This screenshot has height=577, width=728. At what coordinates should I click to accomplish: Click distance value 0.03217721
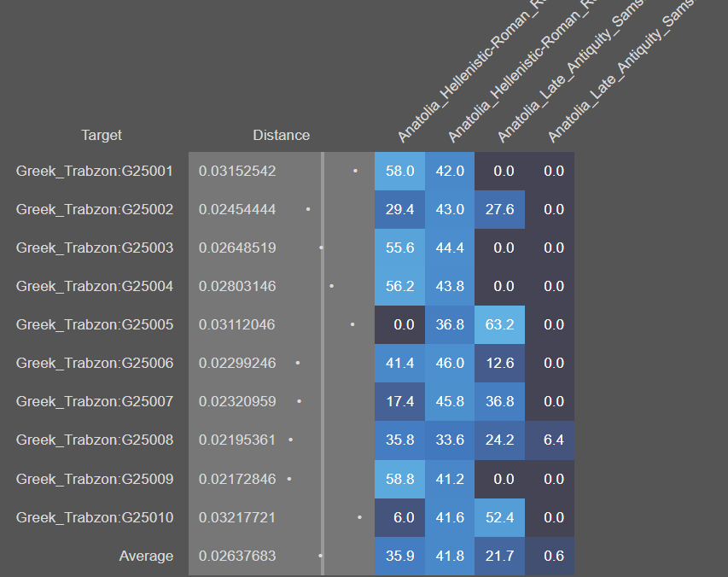point(236,517)
